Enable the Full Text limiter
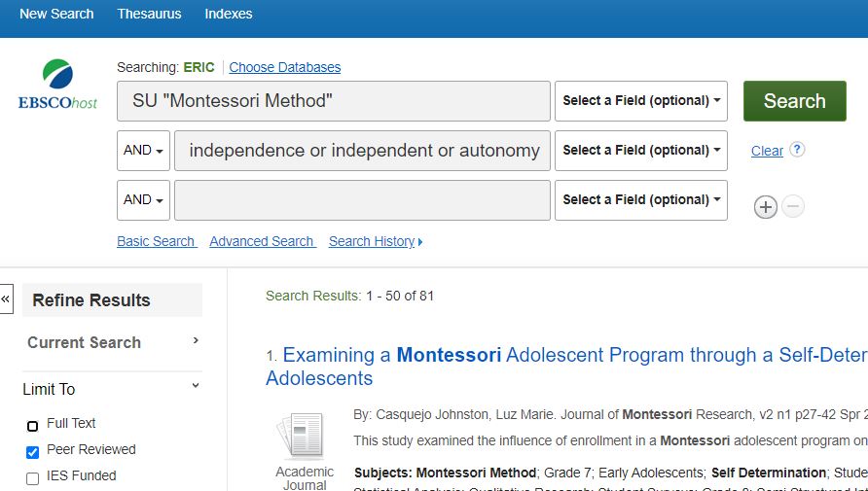The height and width of the screenshot is (491, 868). [33, 426]
